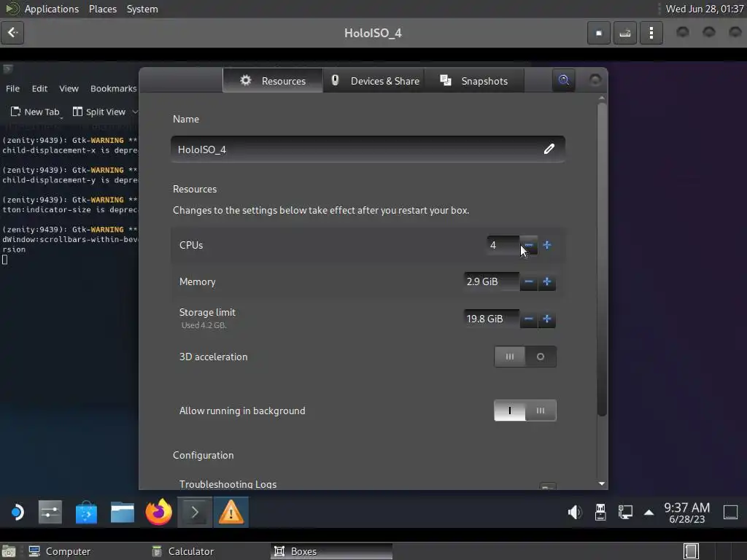Toggle the 3D acceleration switch
Viewport: 747px width, 560px height.
tap(525, 357)
